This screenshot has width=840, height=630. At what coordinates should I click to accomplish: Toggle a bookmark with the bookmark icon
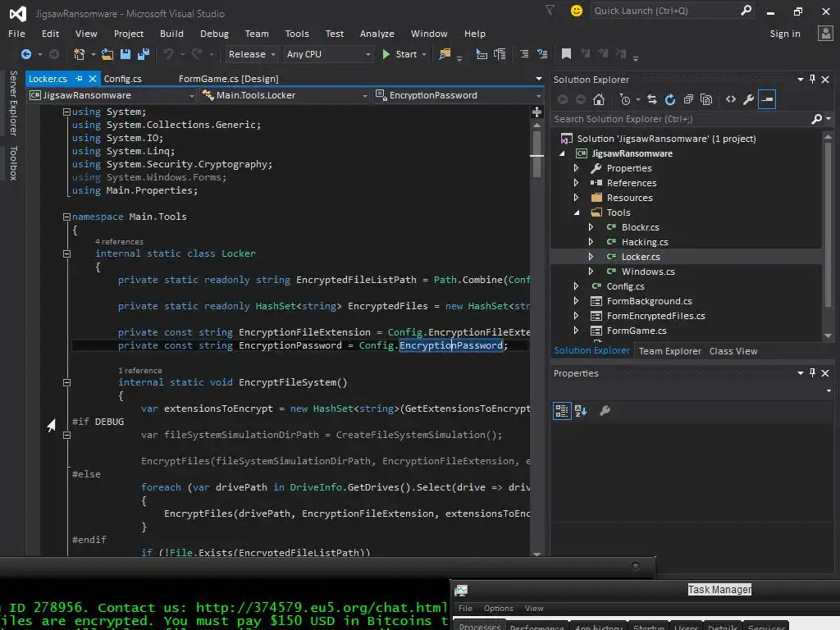pyautogui.click(x=566, y=54)
